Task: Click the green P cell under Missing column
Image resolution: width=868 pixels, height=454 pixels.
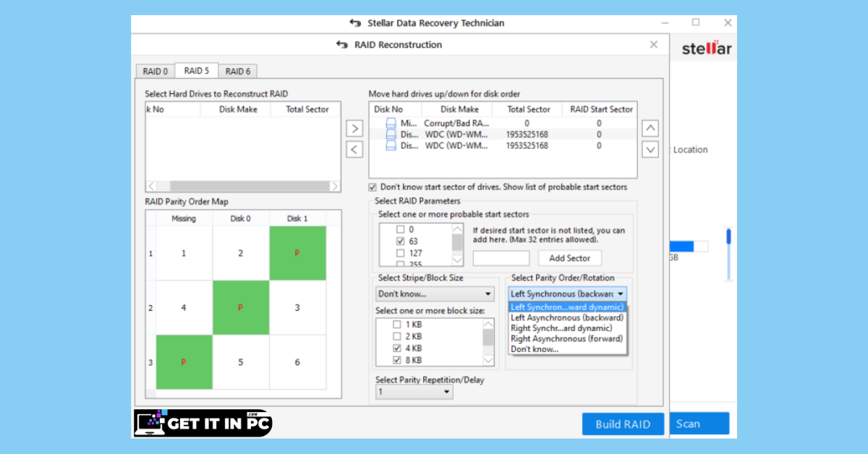Action: (184, 362)
